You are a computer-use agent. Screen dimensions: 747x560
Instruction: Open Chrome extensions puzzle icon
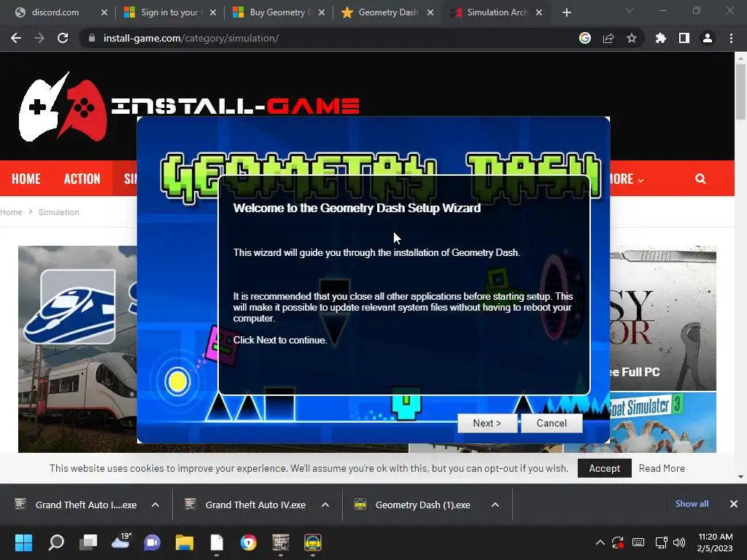(x=661, y=38)
